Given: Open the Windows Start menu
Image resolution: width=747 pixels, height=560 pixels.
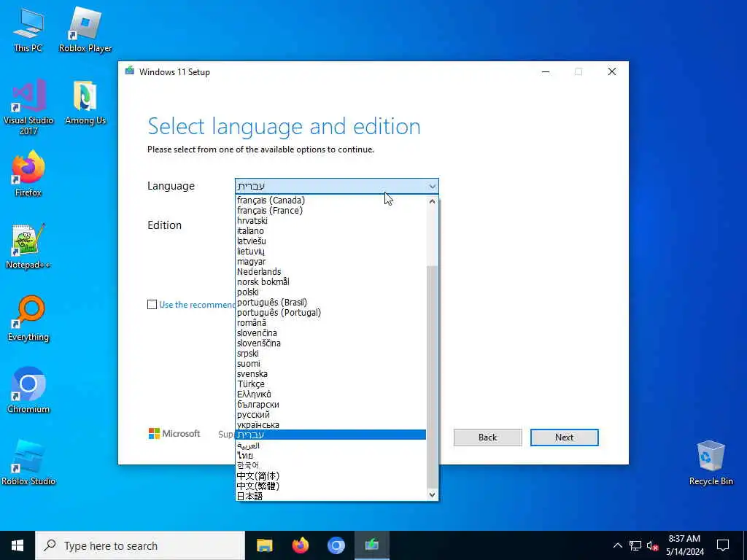Looking at the screenshot, I should [18, 545].
